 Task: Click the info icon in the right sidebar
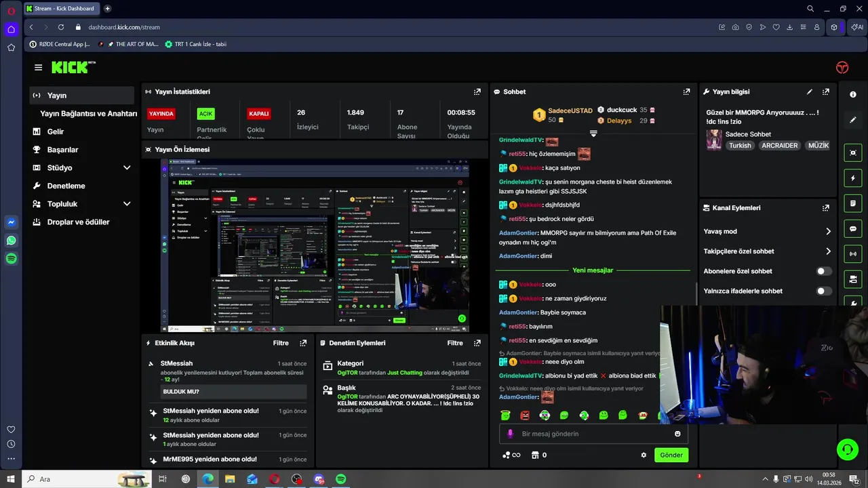pos(853,94)
